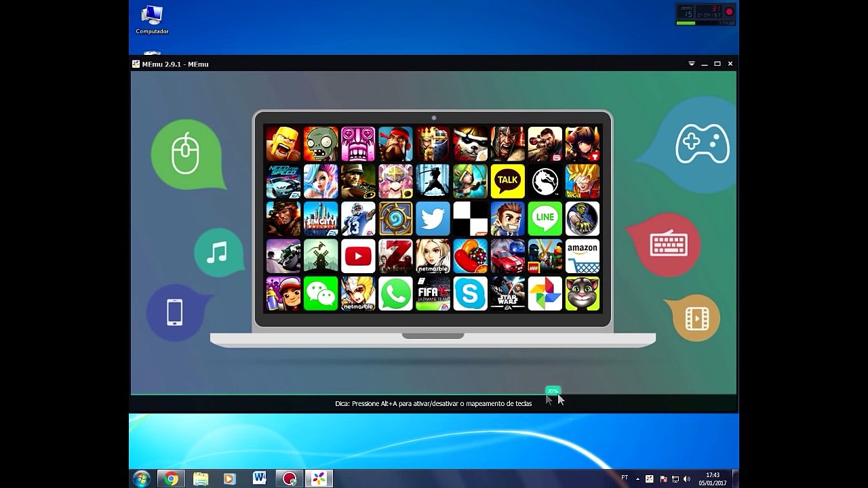Select the Plants vs Zombies icon
The image size is (868, 488).
(x=321, y=144)
